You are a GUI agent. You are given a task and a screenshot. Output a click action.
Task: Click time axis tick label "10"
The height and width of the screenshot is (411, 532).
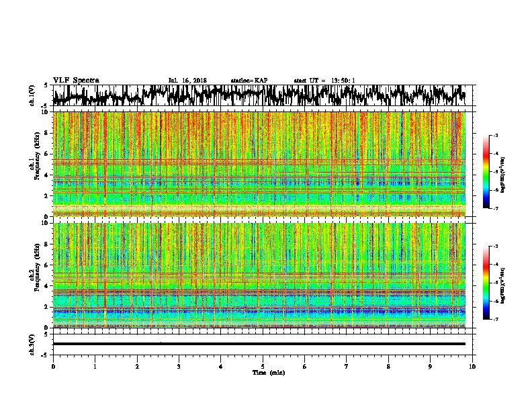472,367
